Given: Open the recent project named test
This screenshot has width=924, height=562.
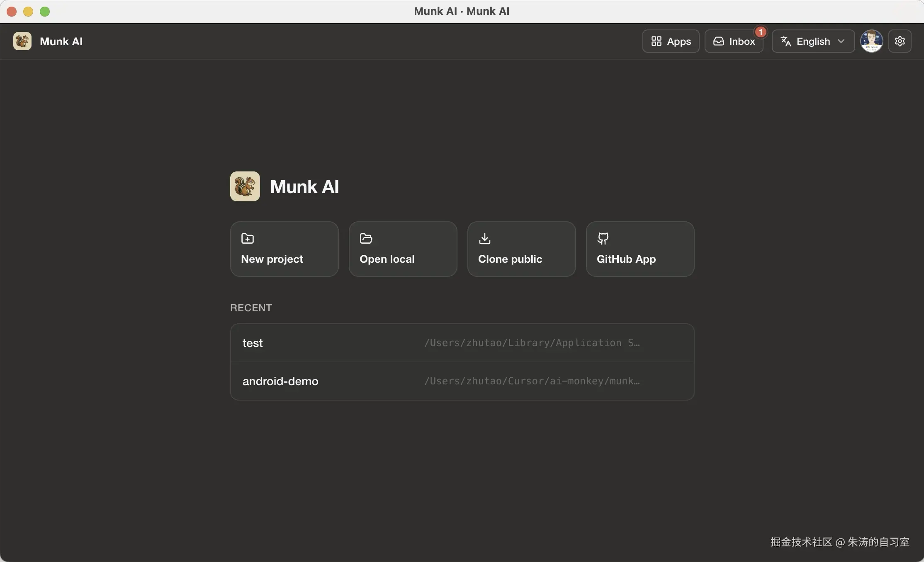Looking at the screenshot, I should point(462,343).
